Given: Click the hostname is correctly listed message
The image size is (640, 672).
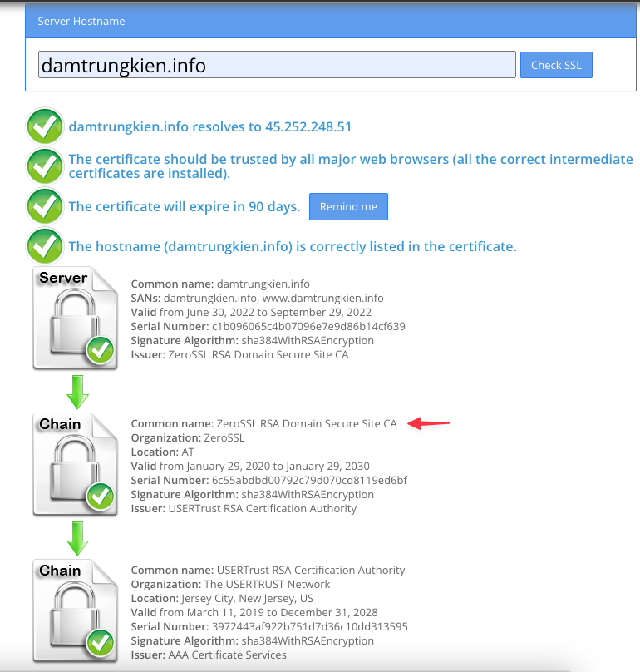Looking at the screenshot, I should (x=293, y=246).
